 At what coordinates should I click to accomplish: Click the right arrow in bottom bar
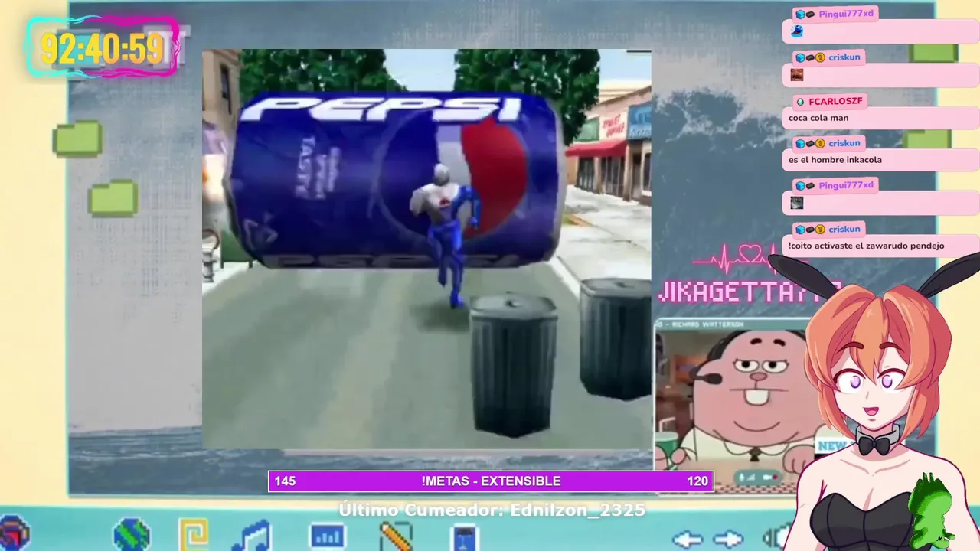pos(728,540)
